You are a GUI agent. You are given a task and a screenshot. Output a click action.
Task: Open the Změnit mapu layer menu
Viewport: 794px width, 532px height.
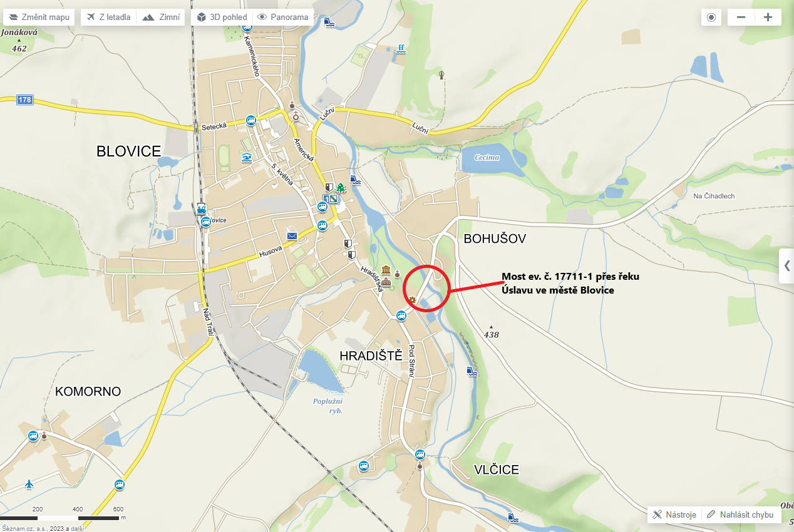pos(39,17)
